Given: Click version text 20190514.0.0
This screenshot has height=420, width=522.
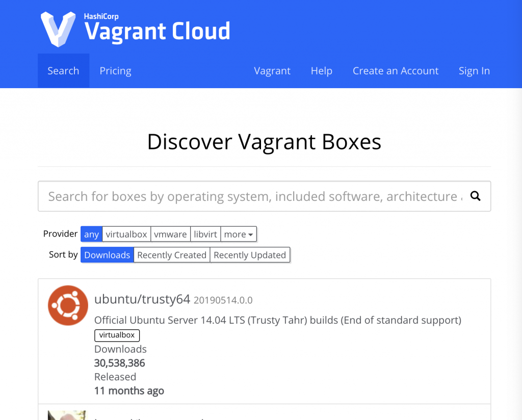Looking at the screenshot, I should 223,300.
